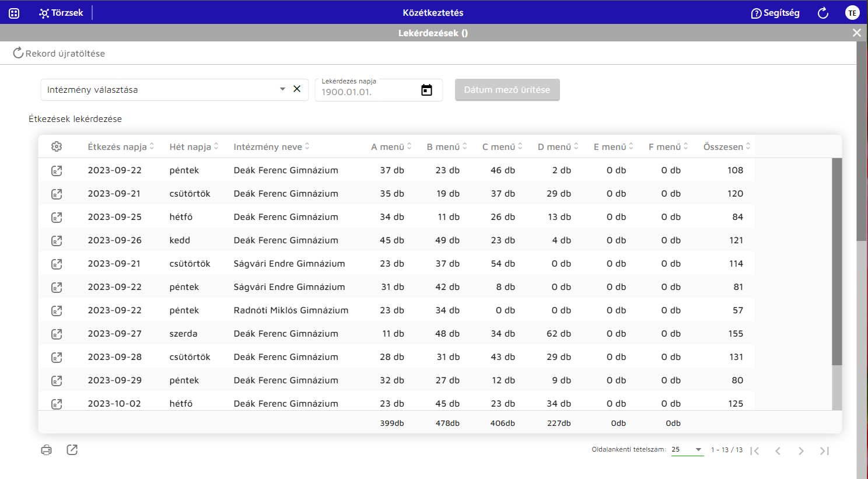Screen dimensions: 868x479
Task: Open record icon for 2023-09-26
Action: (x=57, y=240)
